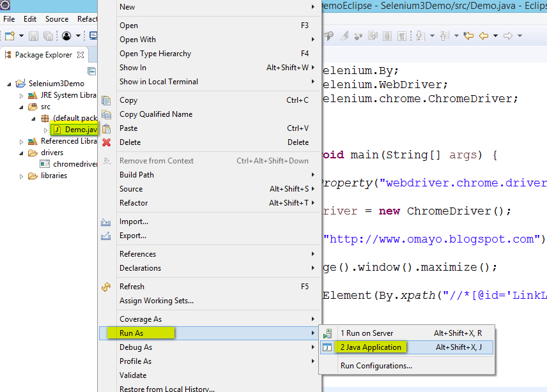This screenshot has height=392, width=547.
Task: Click the Next Annotation toolbar icon
Action: [419, 35]
